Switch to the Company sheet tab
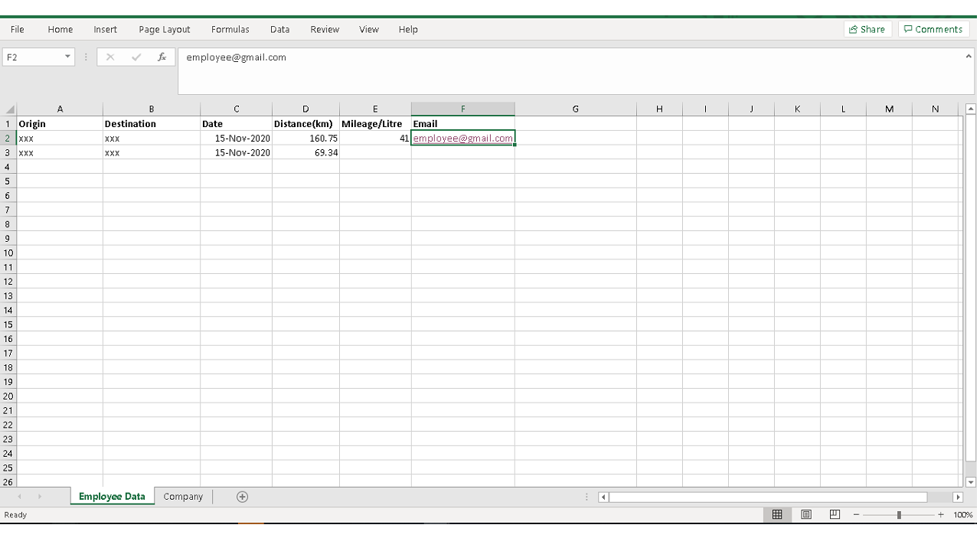The height and width of the screenshot is (551, 980). coord(183,497)
